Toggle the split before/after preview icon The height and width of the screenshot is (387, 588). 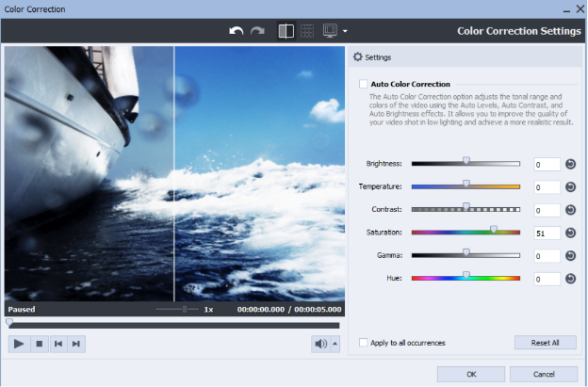[x=286, y=31]
